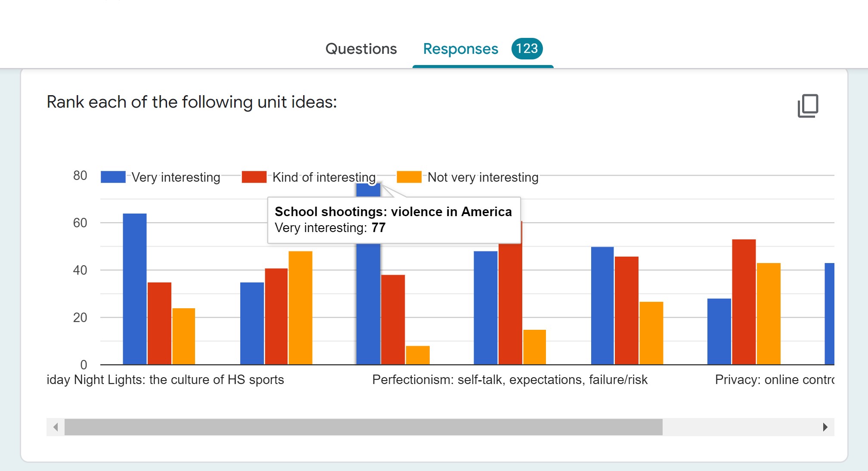Click the horizontal scrollbar below the chart
868x471 pixels.
[x=362, y=428]
